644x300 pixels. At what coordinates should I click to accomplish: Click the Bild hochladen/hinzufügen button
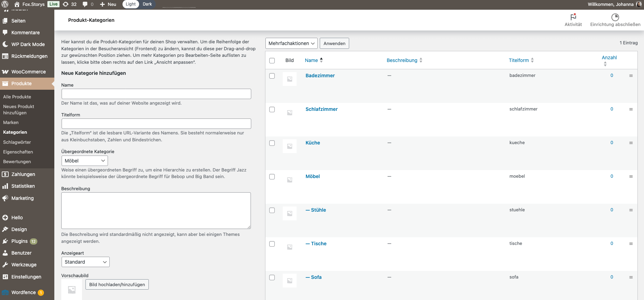(x=117, y=284)
